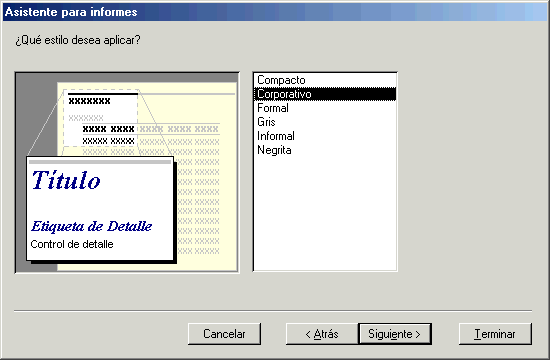550x360 pixels.
Task: Advance with the Siguiente button
Action: click(395, 334)
